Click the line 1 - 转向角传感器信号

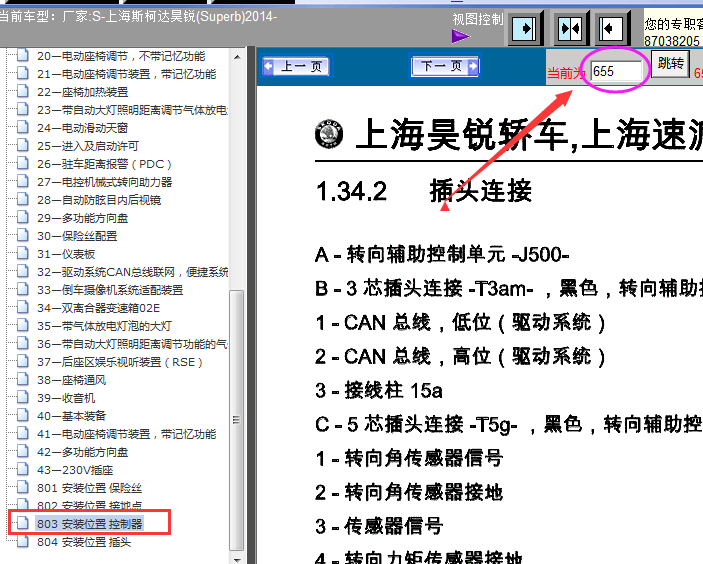coord(409,458)
